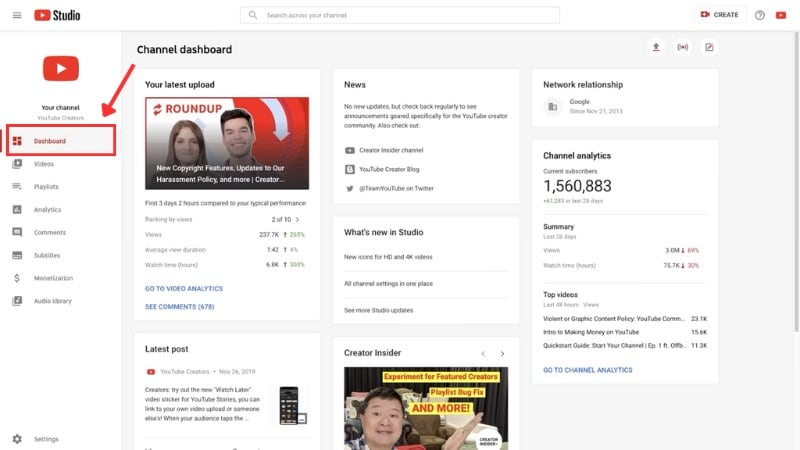Viewport: 800px width, 450px height.
Task: Click GO TO CHANNEL ANALYTICS link
Action: pyautogui.click(x=587, y=370)
